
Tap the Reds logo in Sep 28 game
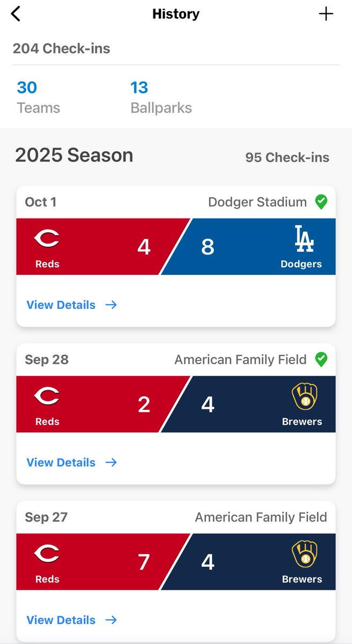(47, 396)
